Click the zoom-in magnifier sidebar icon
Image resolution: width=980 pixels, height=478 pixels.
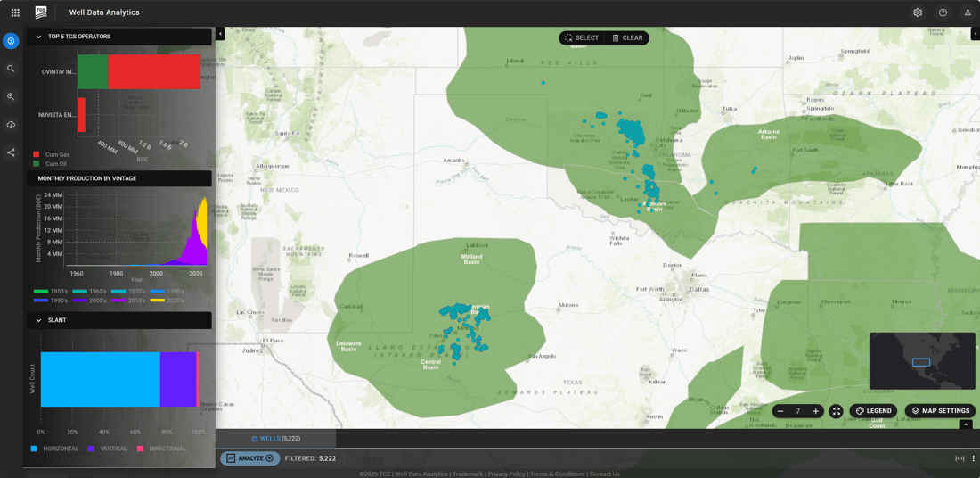coord(11,96)
